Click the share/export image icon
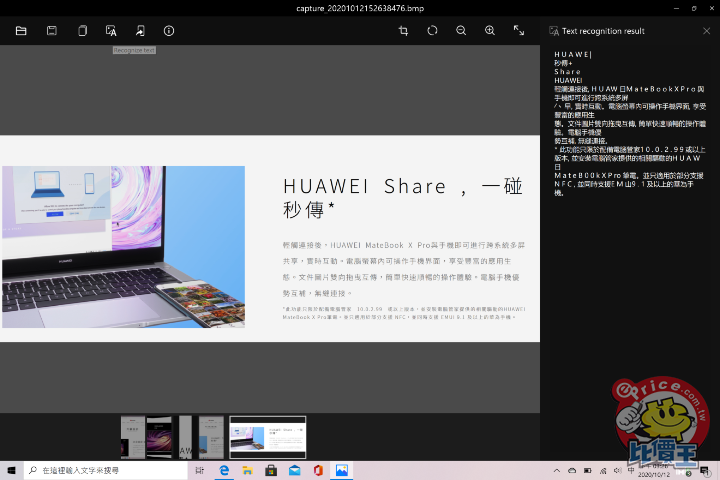The width and height of the screenshot is (720, 480). (140, 31)
